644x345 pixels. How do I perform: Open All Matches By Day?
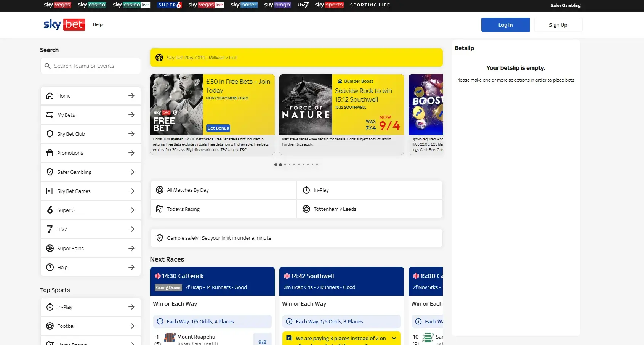(223, 190)
